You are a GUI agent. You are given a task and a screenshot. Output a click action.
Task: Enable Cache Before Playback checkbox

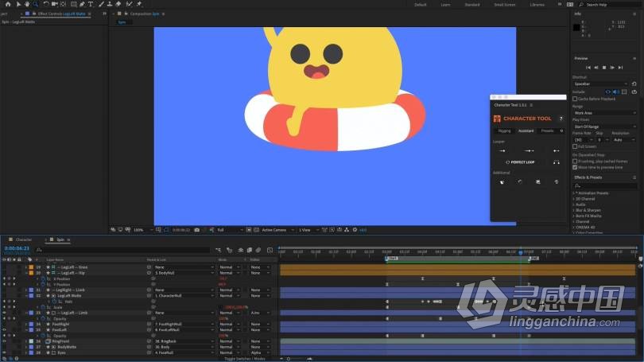click(575, 99)
